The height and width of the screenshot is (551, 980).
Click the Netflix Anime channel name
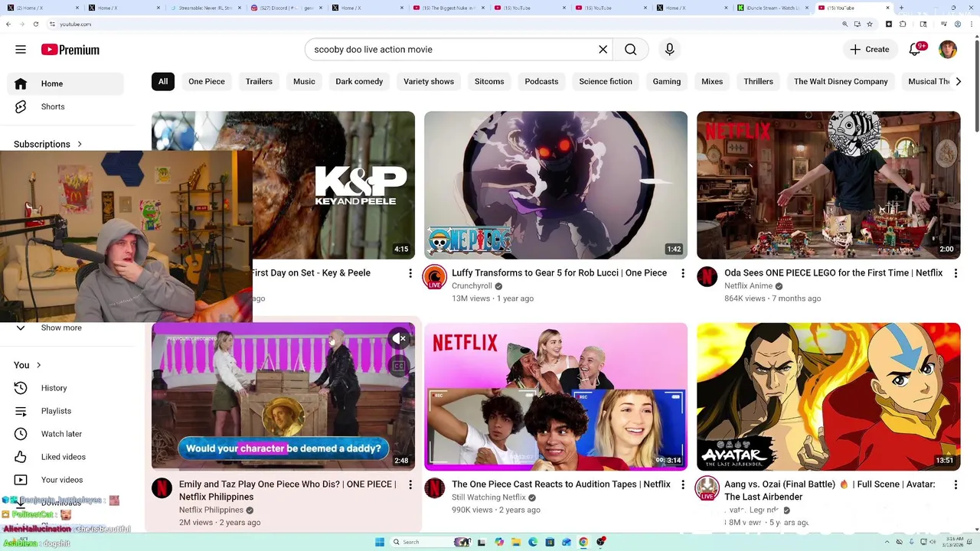749,286
